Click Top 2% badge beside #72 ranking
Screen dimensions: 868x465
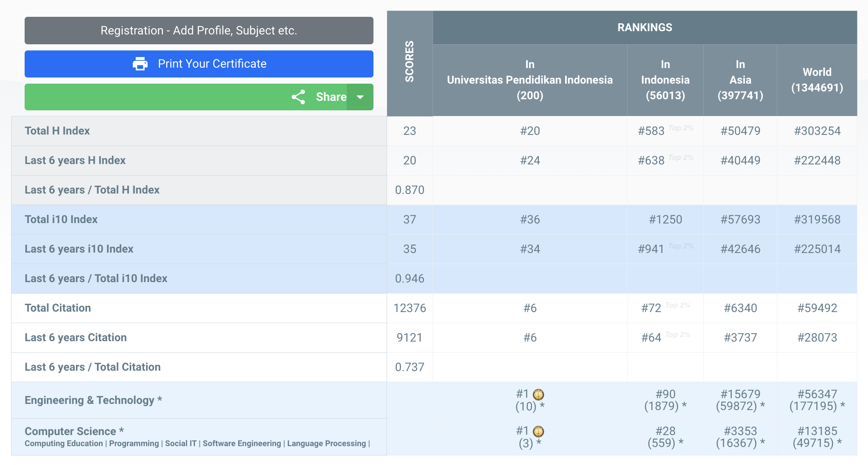tap(678, 305)
